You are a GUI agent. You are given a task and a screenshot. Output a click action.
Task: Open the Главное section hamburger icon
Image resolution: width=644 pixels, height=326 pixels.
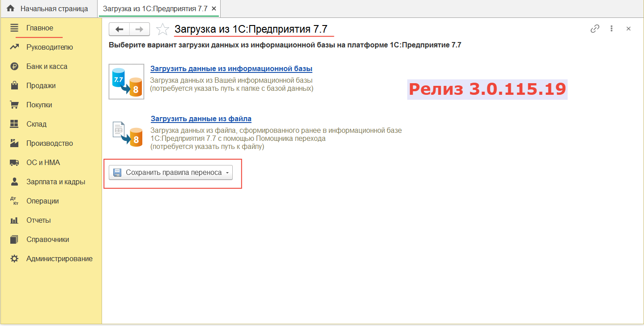pyautogui.click(x=14, y=28)
